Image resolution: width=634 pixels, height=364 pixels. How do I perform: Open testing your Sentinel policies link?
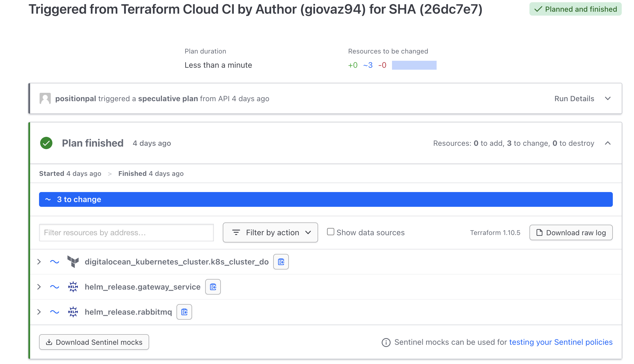pos(561,342)
